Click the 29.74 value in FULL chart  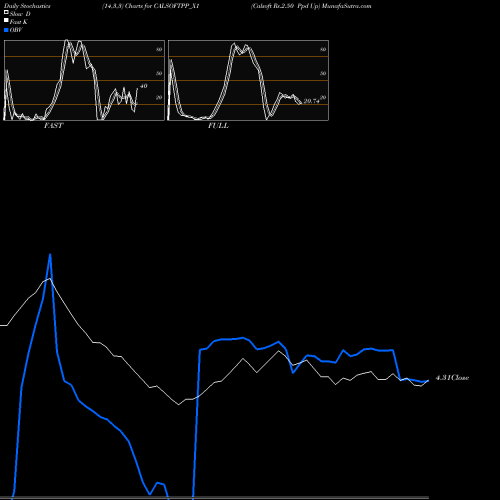tap(311, 101)
